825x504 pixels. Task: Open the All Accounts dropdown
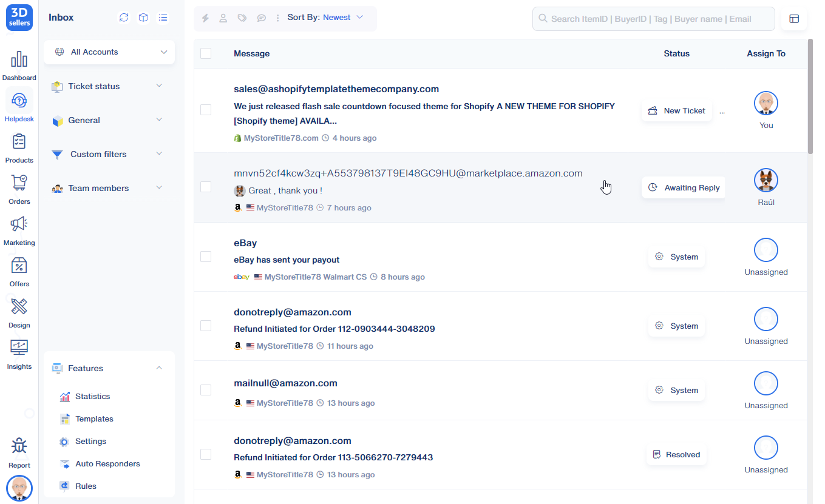coord(109,52)
